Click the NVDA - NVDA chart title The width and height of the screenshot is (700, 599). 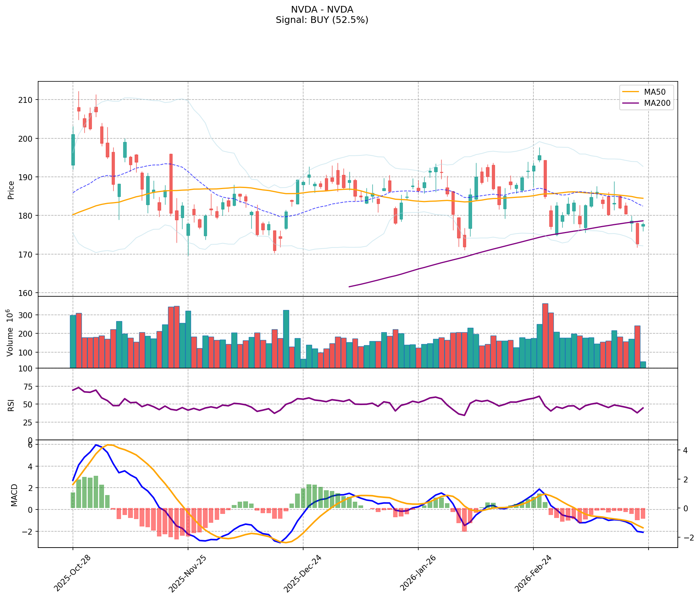point(322,10)
